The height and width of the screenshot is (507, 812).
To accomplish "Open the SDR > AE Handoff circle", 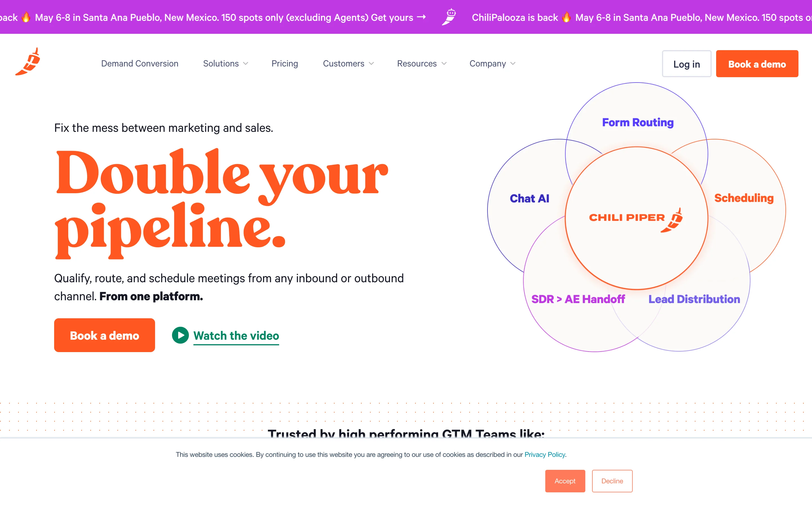I will click(578, 299).
